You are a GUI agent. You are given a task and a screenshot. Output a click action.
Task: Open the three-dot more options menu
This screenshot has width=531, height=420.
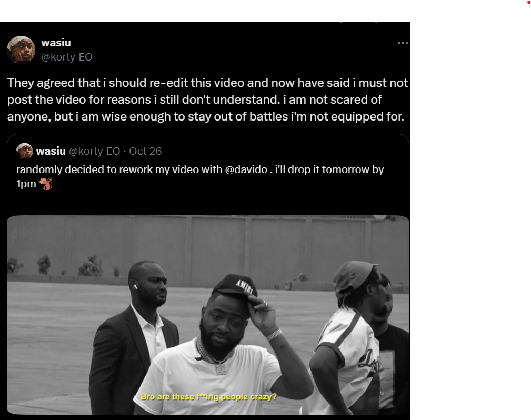pyautogui.click(x=403, y=43)
